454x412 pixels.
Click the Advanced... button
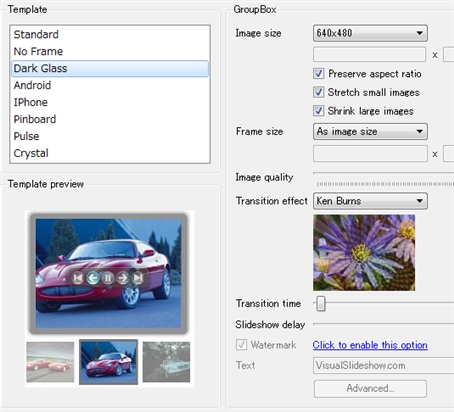[x=370, y=389]
